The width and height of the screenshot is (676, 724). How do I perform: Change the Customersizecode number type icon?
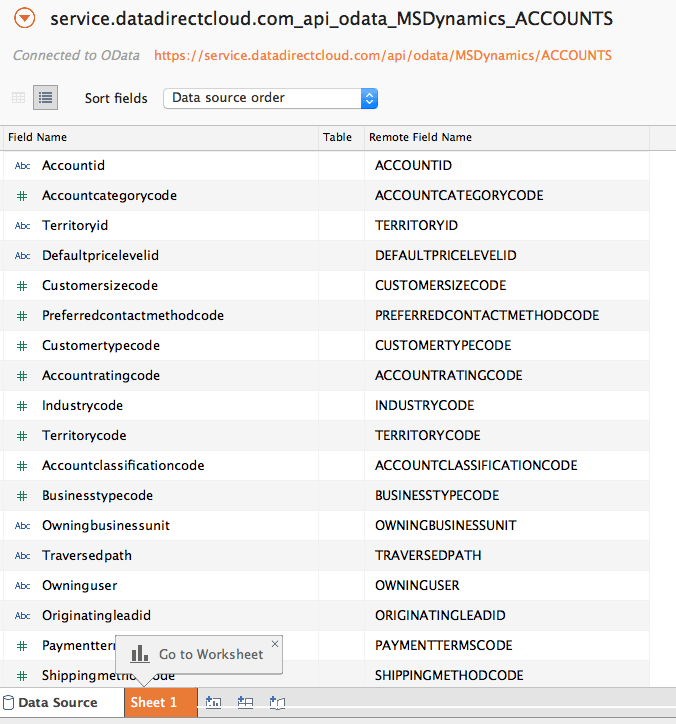[x=22, y=286]
